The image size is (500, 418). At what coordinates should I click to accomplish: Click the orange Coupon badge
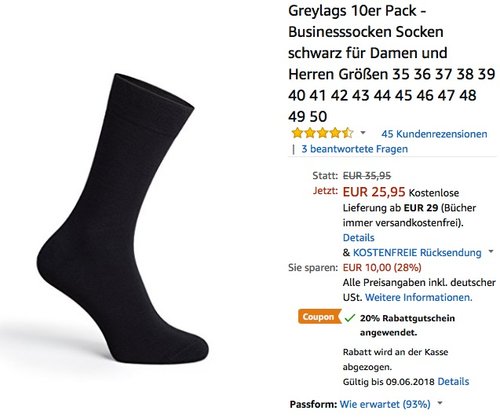pos(319,317)
